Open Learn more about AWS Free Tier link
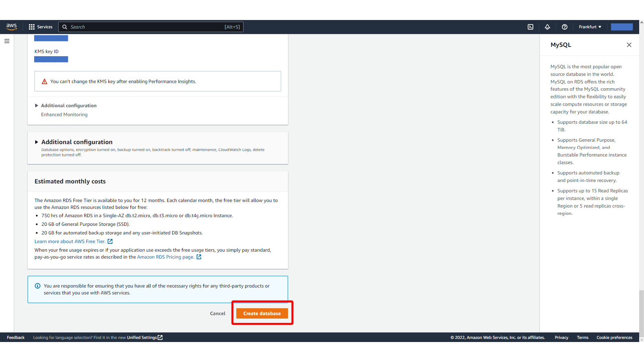Viewport: 644px width, 362px height. (70, 241)
